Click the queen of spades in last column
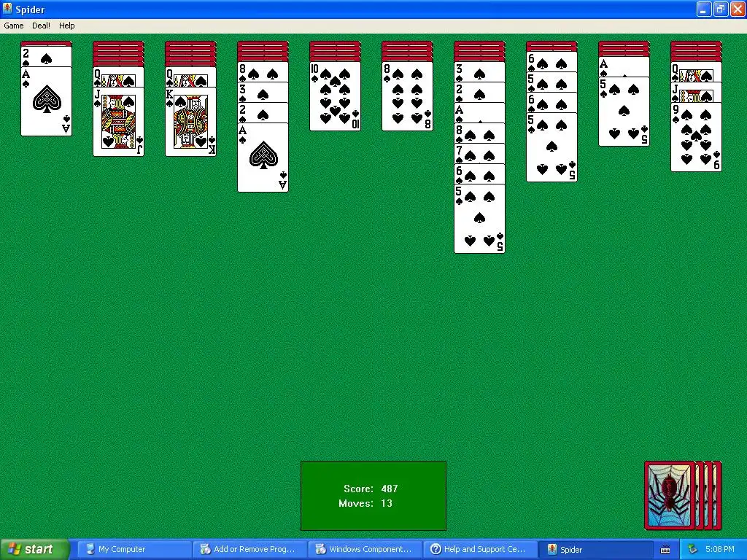 pyautogui.click(x=696, y=72)
